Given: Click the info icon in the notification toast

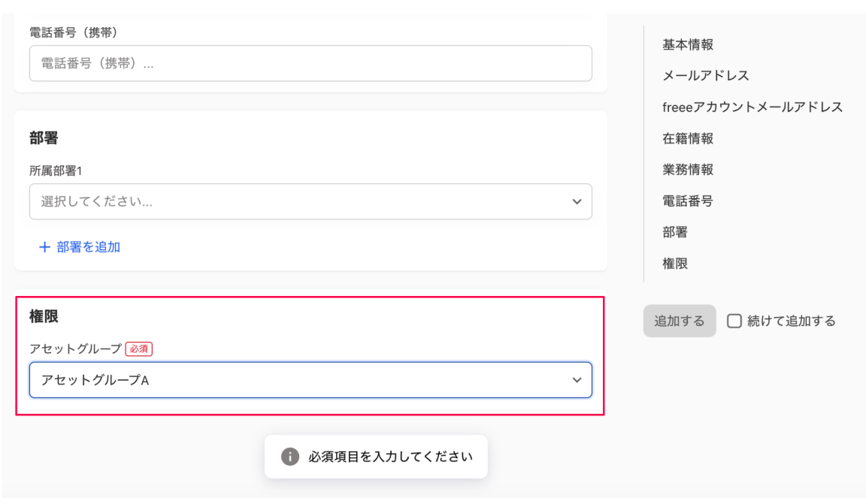Looking at the screenshot, I should tap(289, 457).
